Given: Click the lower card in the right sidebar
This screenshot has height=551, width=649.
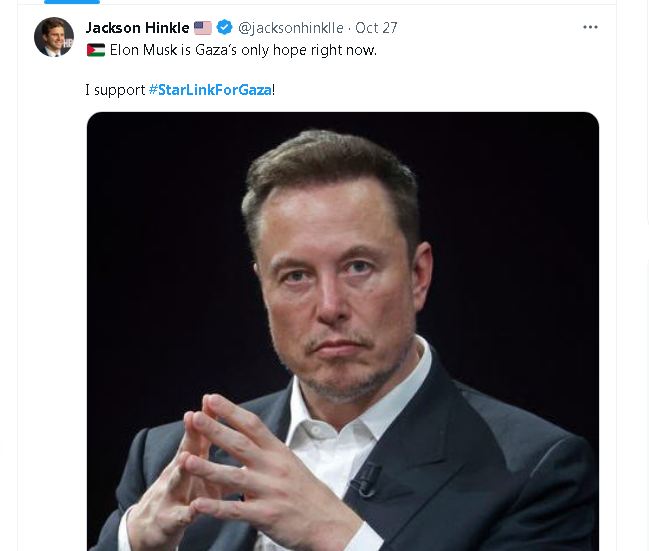Looking at the screenshot, I should tap(645, 400).
